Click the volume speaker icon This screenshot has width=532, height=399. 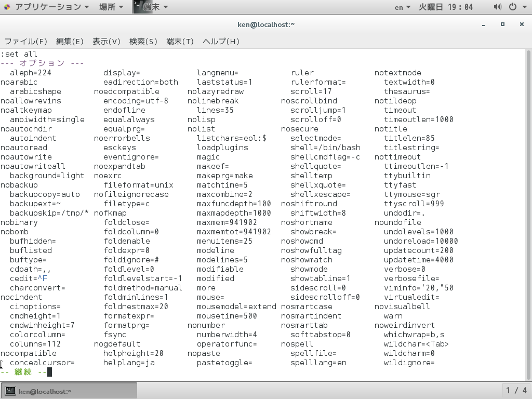pos(497,7)
